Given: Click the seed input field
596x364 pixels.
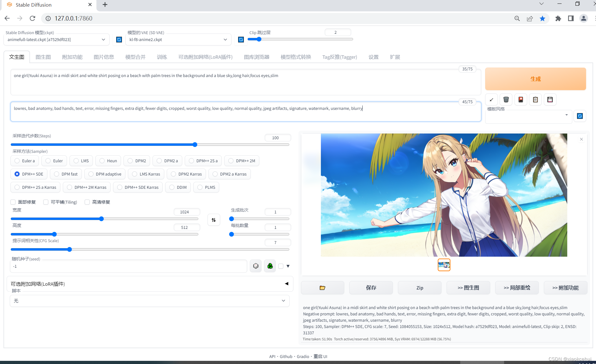Looking at the screenshot, I should tap(129, 266).
